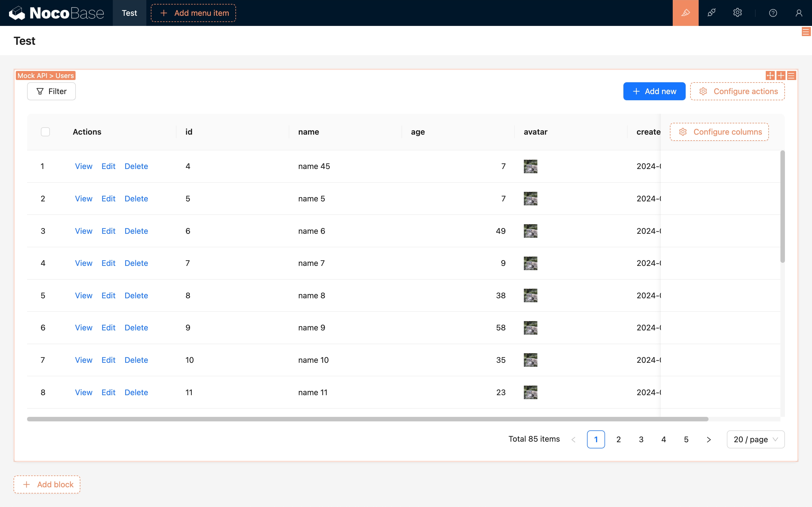Open the user profile icon

798,13
